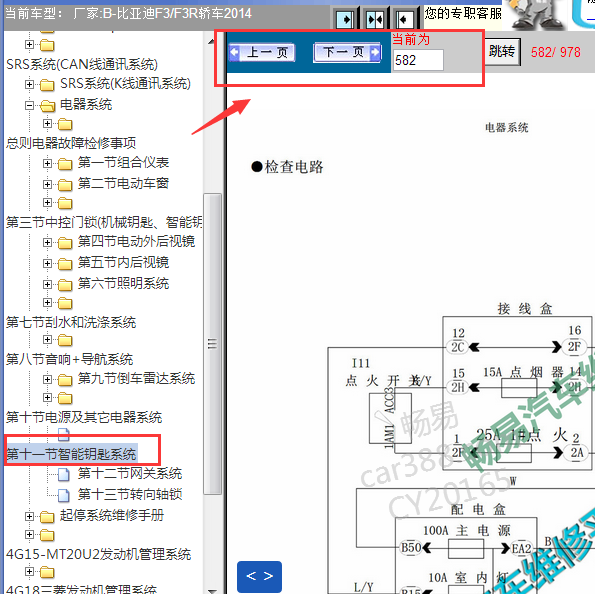Expand the SRS系统(CAN线通讯系统) node
Viewport: 595px width, 594px height.
pos(29,44)
